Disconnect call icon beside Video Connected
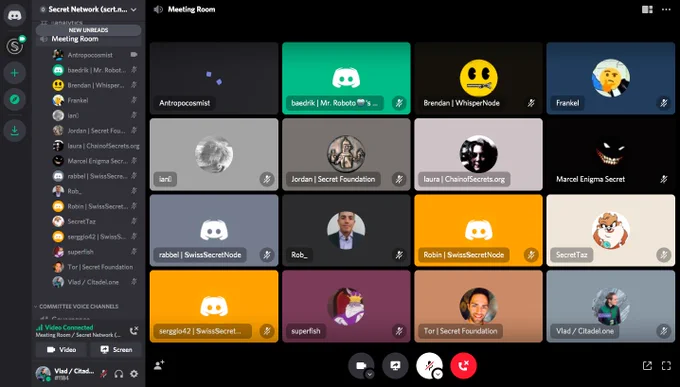680x387 pixels. [x=134, y=331]
